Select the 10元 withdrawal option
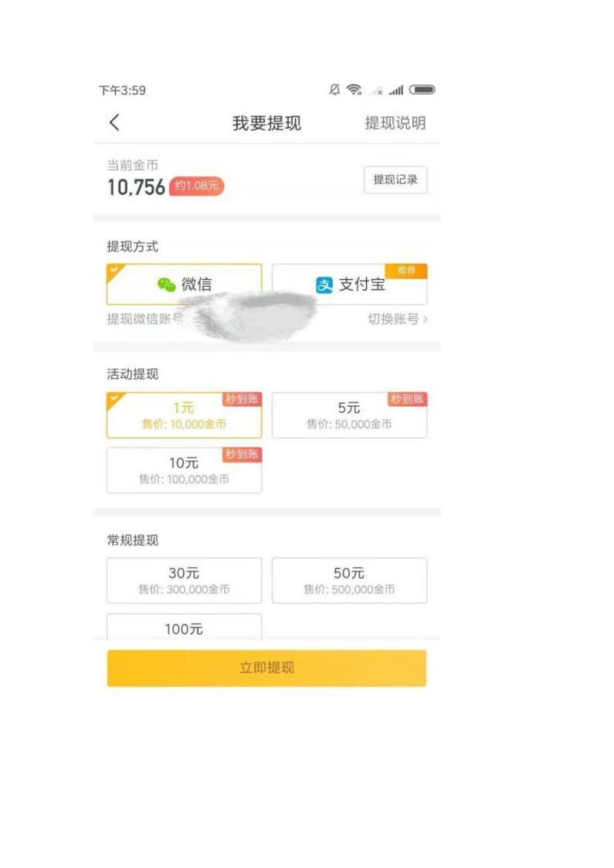This screenshot has height=868, width=614. tap(184, 470)
